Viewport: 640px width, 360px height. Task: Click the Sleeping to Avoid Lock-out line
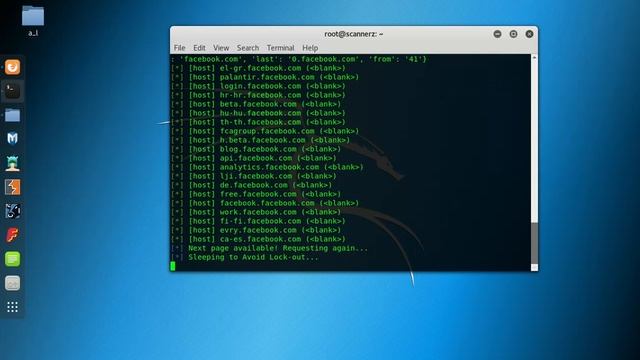(x=253, y=257)
